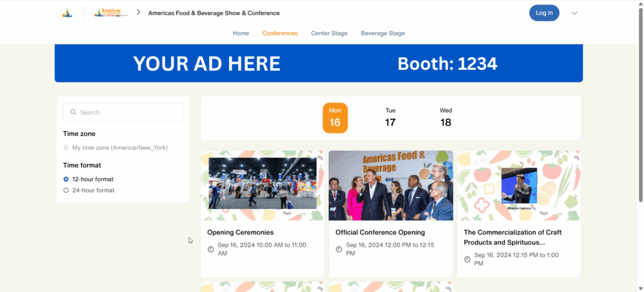Choose Wed 18 in the date picker
The image size is (644, 292).
446,118
